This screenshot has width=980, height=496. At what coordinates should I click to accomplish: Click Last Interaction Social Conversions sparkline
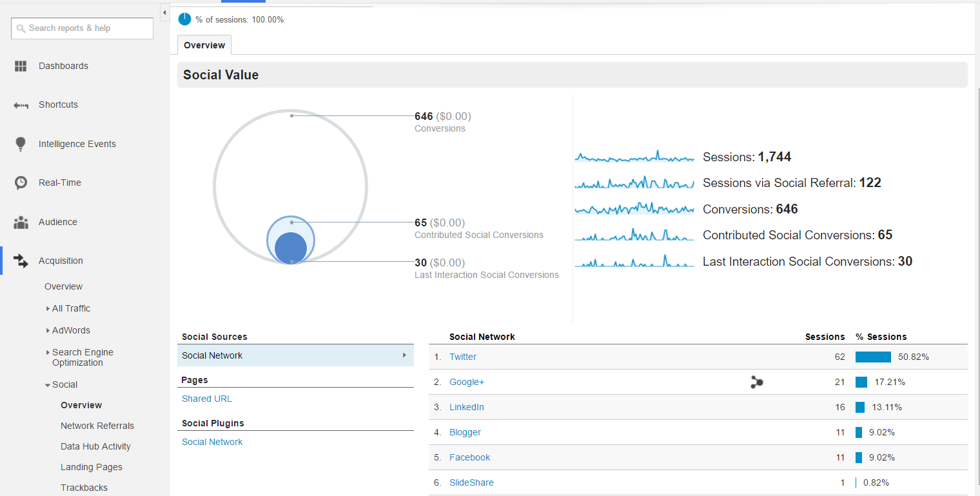click(634, 261)
